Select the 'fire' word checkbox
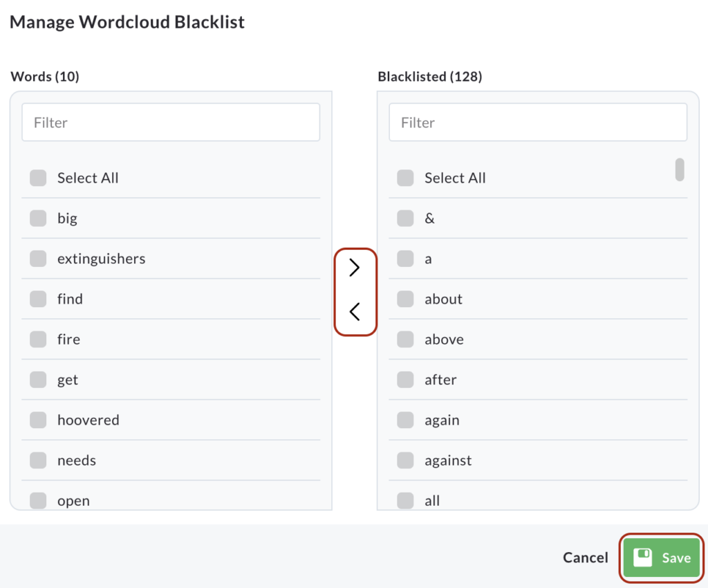This screenshot has width=708, height=588. click(x=38, y=339)
